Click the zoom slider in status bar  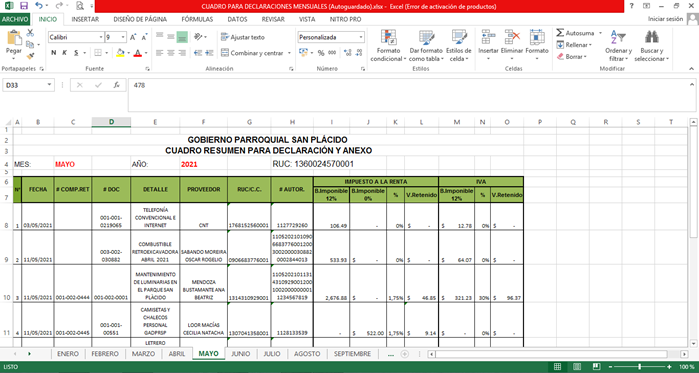click(x=639, y=367)
